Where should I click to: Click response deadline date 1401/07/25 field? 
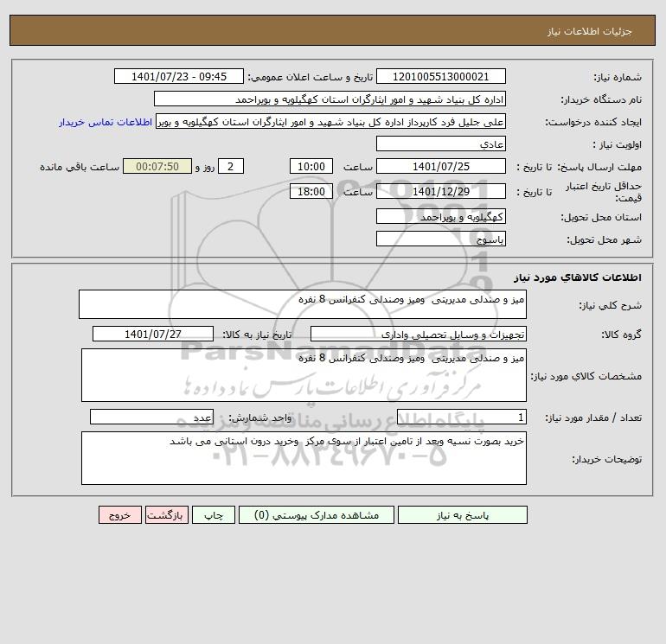click(441, 167)
